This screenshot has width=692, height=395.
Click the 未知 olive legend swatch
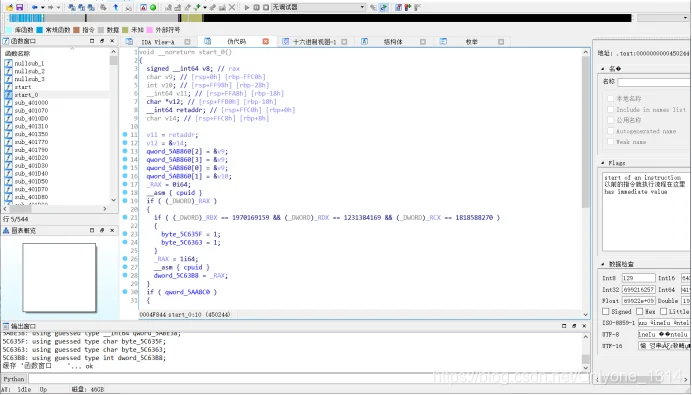tap(125, 30)
